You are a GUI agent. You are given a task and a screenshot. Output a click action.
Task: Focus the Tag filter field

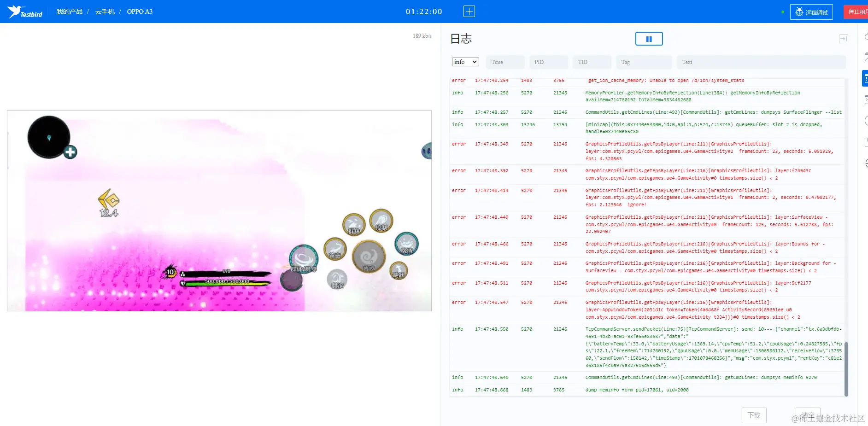[x=644, y=62]
